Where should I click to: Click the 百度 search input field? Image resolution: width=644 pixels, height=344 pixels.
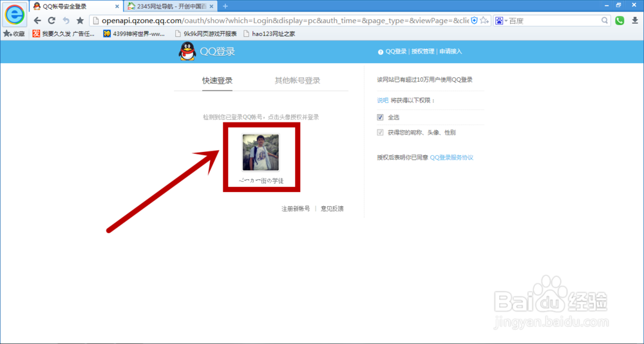(x=554, y=21)
